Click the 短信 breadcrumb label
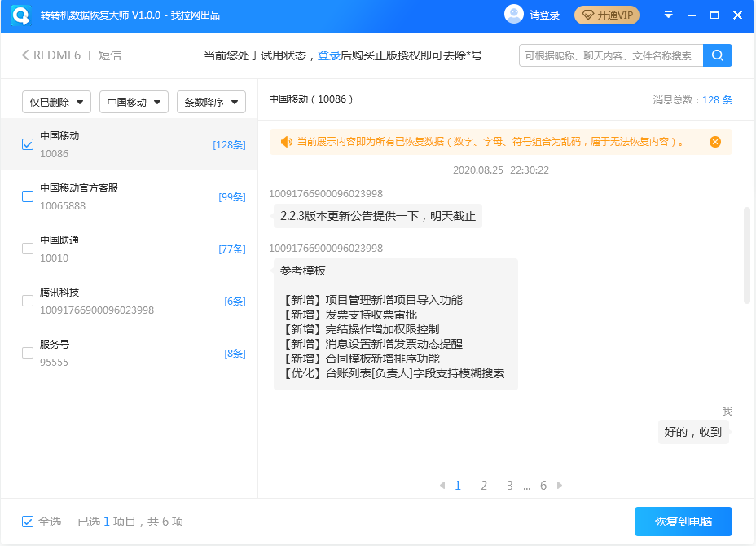The width and height of the screenshot is (756, 546). (x=109, y=55)
